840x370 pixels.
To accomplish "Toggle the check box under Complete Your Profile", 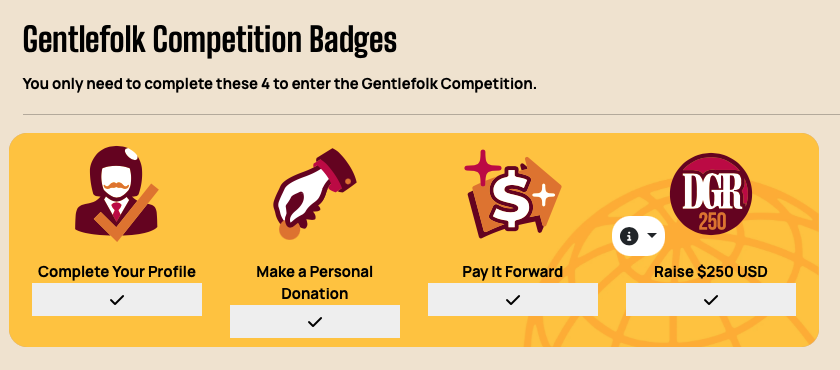I will (x=117, y=300).
